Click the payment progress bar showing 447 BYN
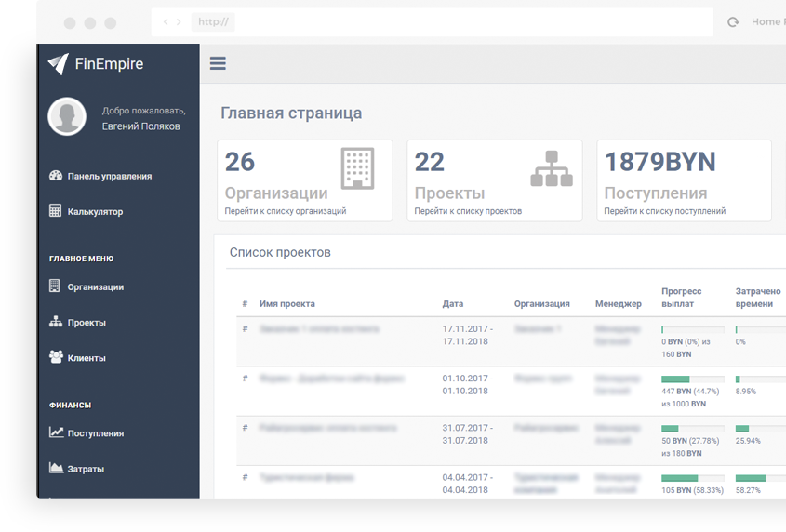 693,379
